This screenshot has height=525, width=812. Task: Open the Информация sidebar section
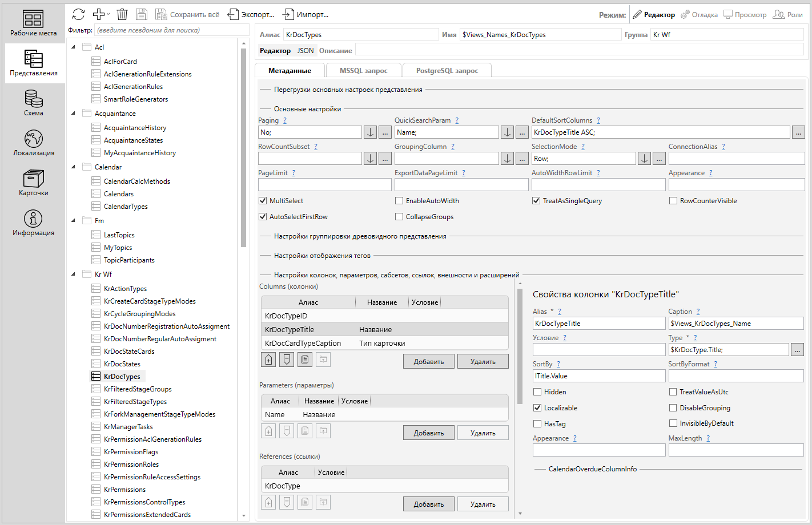(x=34, y=223)
